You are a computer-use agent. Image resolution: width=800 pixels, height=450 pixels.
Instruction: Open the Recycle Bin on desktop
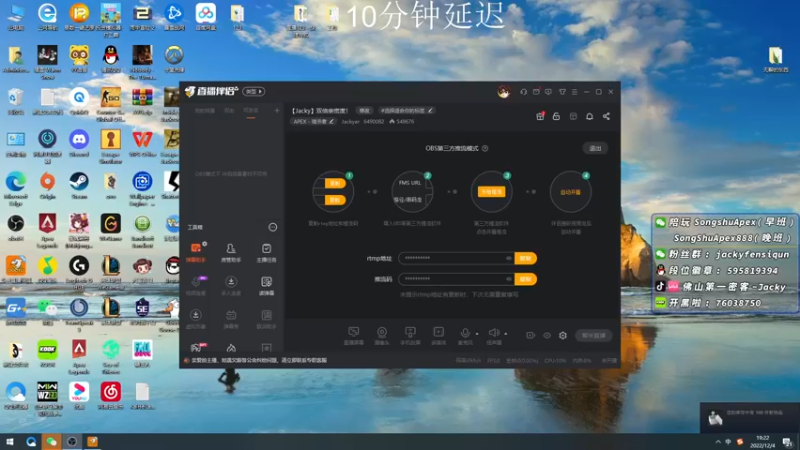coord(16,101)
